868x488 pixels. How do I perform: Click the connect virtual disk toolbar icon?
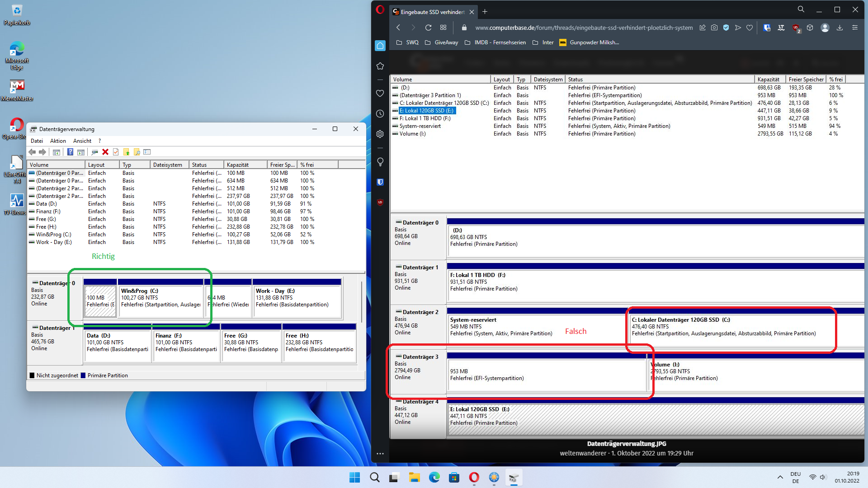[94, 152]
